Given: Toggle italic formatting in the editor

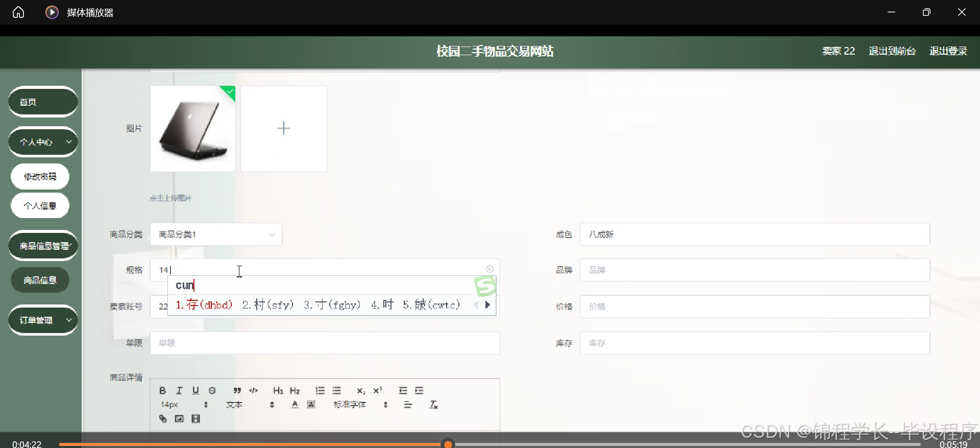Looking at the screenshot, I should (x=179, y=391).
